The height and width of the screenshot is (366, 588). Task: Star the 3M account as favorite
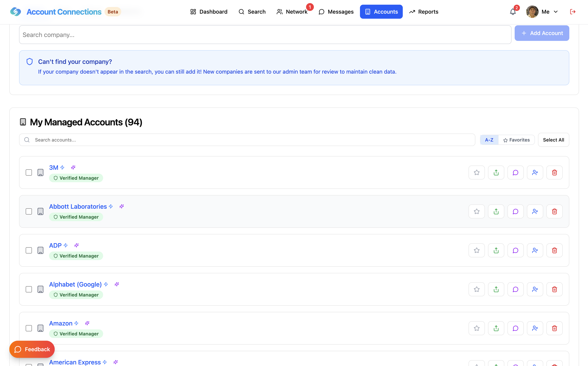pyautogui.click(x=477, y=172)
